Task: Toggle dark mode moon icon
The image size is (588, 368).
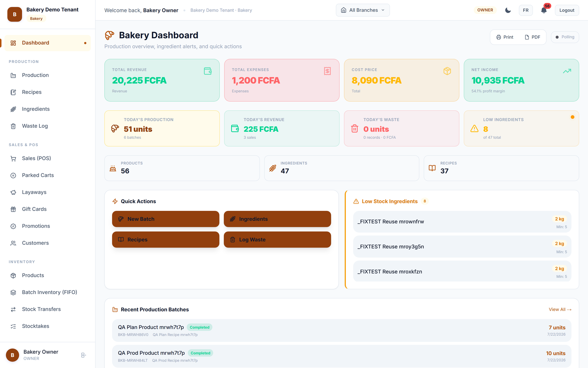Action: [x=508, y=10]
